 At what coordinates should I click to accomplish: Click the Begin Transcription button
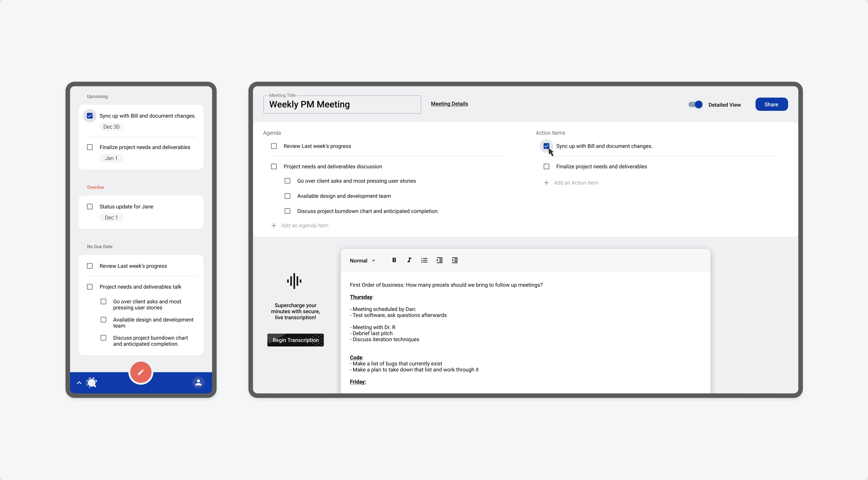click(x=295, y=340)
